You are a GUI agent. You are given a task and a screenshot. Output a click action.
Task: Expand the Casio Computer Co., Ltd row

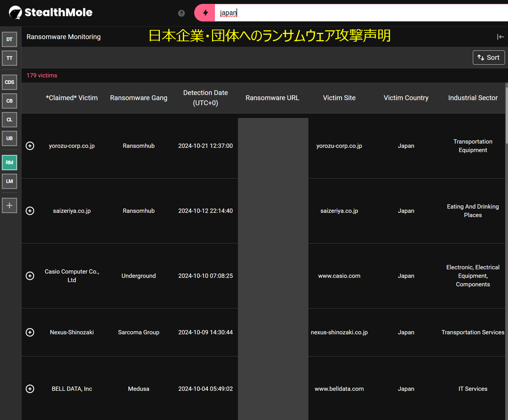pyautogui.click(x=30, y=276)
